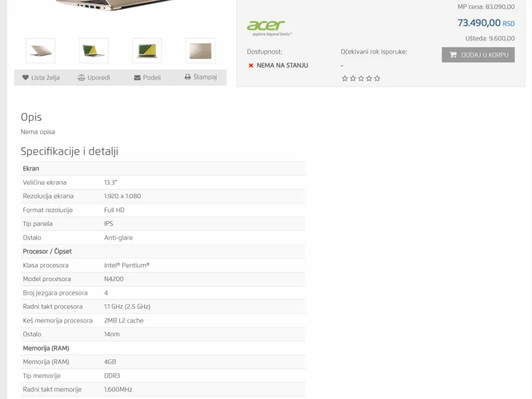This screenshot has height=399, width=532.
Task: Pick the fourth rating star
Action: coord(369,78)
